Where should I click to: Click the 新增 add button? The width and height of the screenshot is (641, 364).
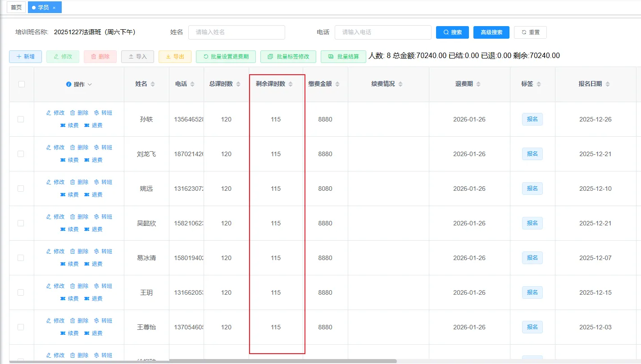click(26, 57)
